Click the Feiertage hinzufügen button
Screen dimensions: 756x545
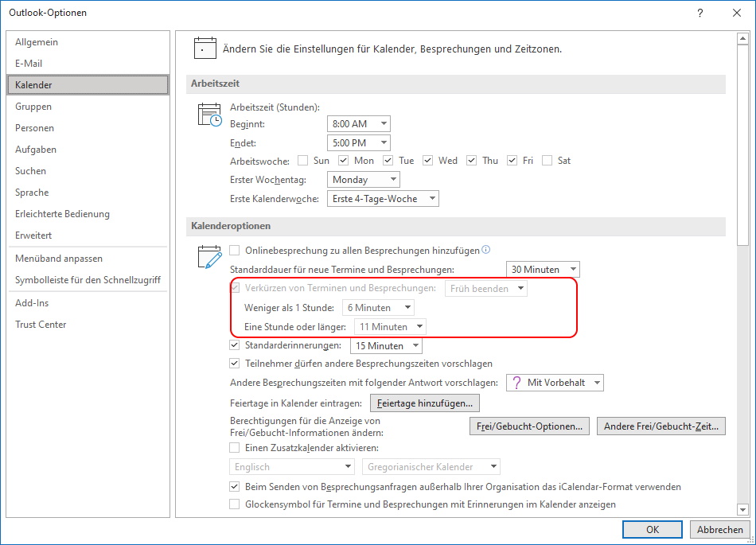click(x=425, y=403)
